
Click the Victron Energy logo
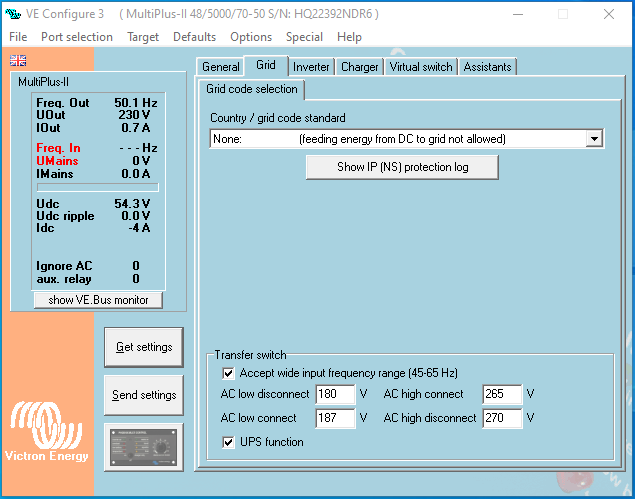tap(48, 437)
